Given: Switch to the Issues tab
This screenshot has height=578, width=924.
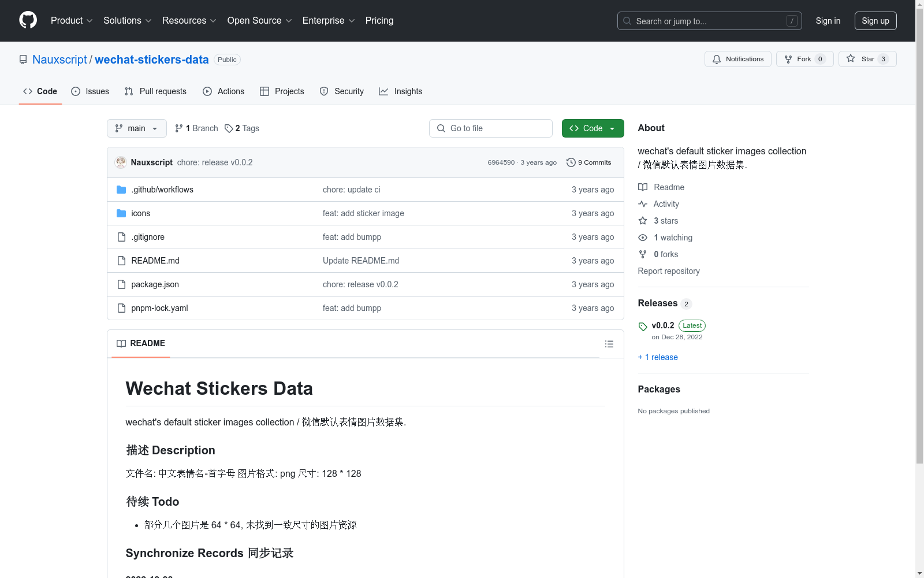Looking at the screenshot, I should pyautogui.click(x=90, y=91).
